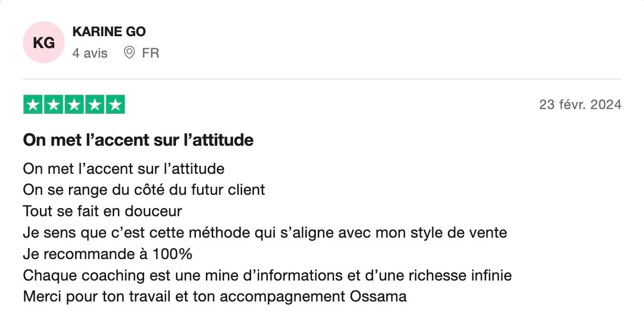Click the FR country label
This screenshot has height=321, width=644.
click(150, 53)
